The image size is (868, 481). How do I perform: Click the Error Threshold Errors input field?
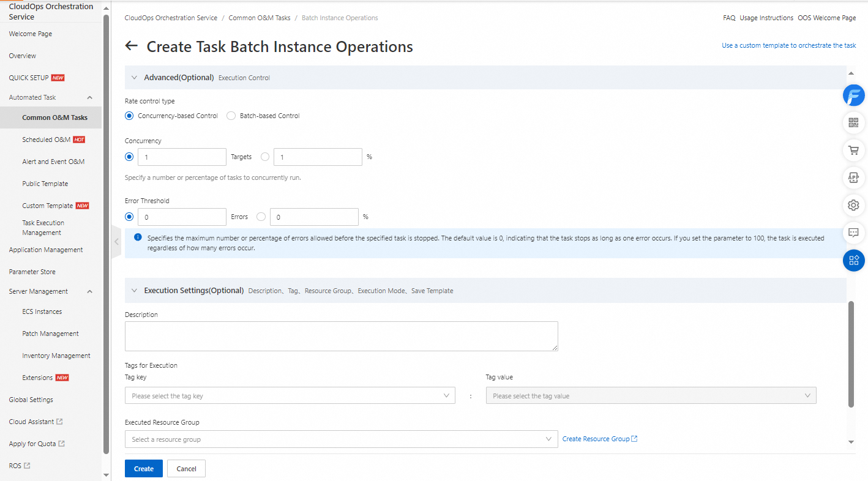click(x=182, y=217)
